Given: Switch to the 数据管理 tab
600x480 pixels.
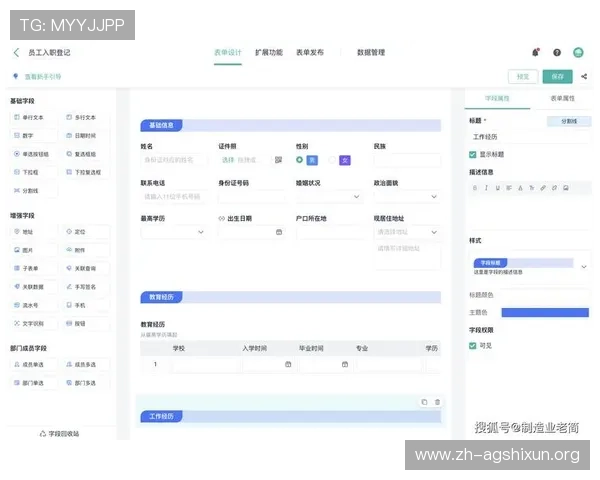Looking at the screenshot, I should tap(371, 52).
